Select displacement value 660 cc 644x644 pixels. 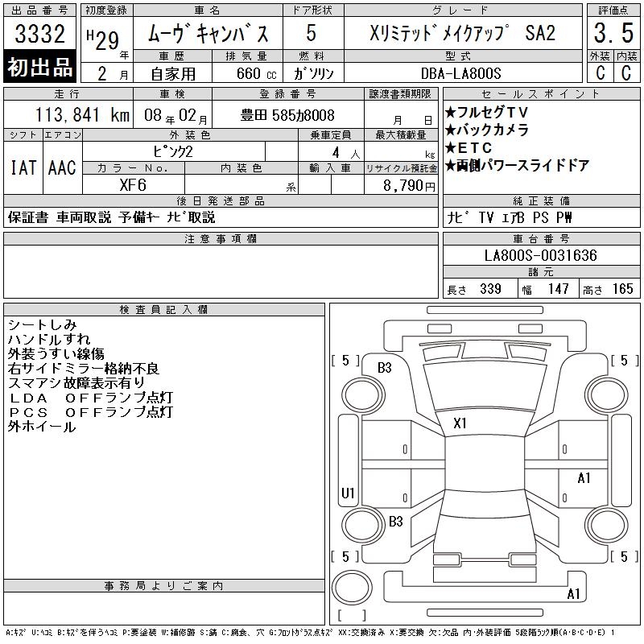(x=256, y=73)
